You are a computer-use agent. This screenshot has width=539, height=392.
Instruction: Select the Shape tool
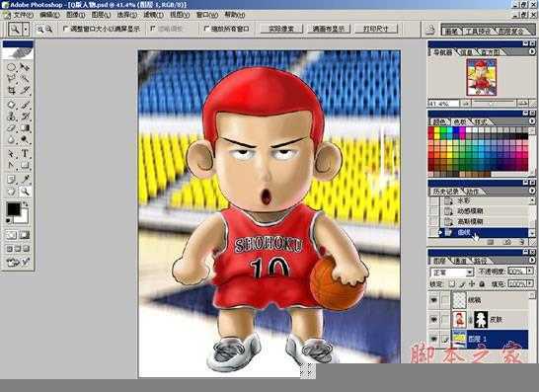click(25, 165)
